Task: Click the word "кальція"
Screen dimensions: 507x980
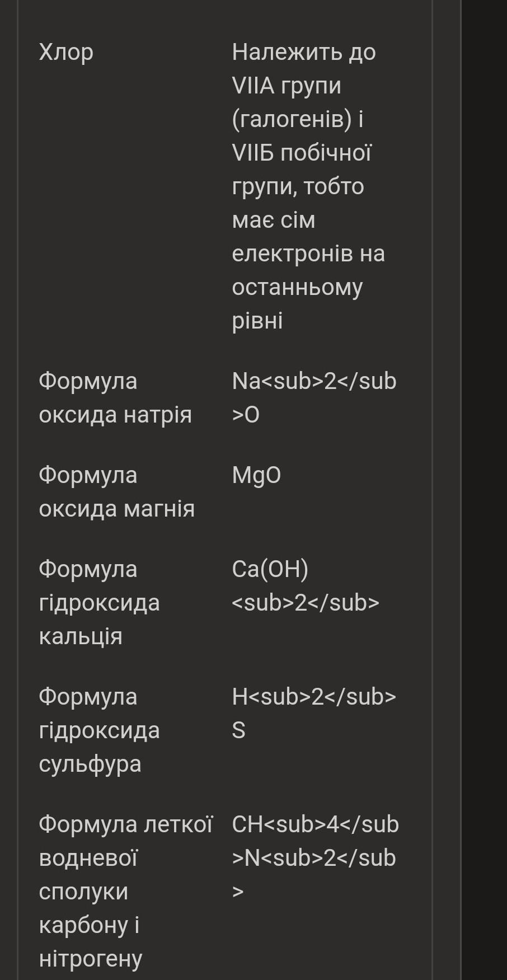Action: pos(81,636)
